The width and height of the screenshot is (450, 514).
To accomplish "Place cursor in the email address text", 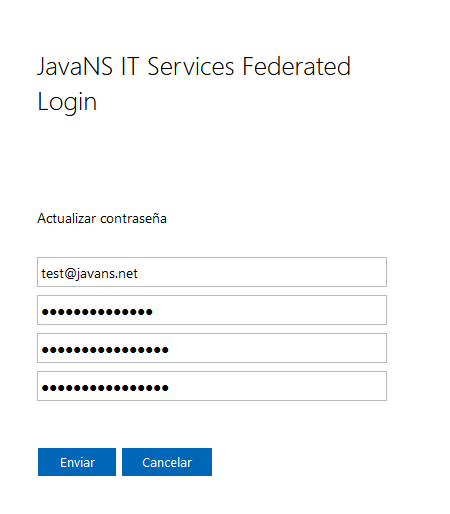I will [x=89, y=274].
